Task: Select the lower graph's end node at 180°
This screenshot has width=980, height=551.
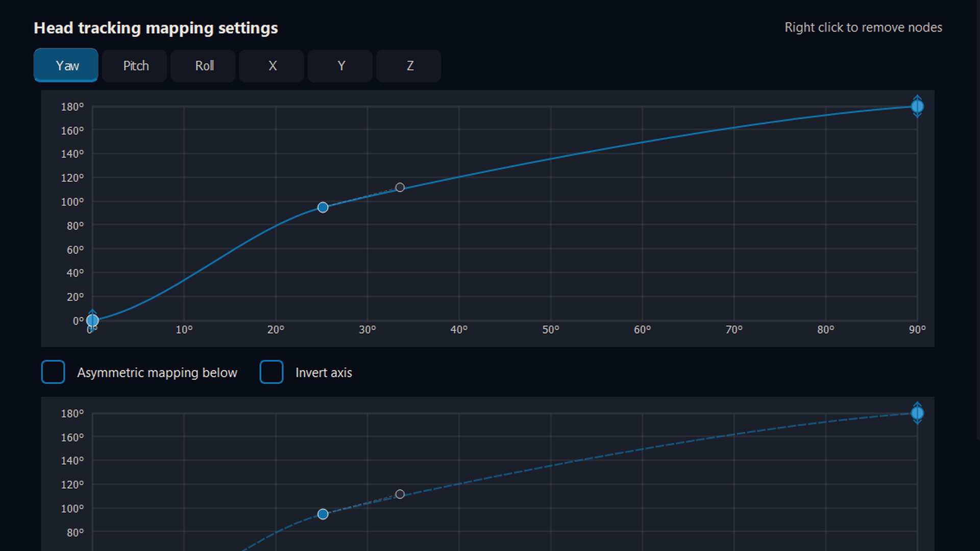Action: pos(917,413)
